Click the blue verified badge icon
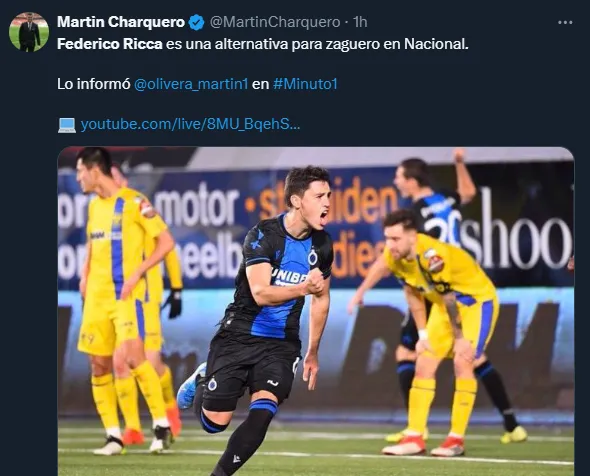Viewport: 590px width, 476px height. coord(196,22)
